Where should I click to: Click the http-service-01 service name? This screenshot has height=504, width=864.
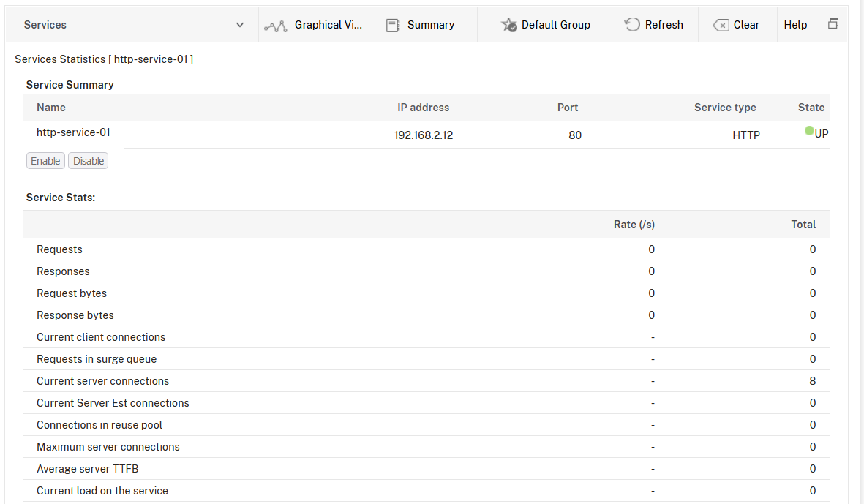[x=73, y=132]
